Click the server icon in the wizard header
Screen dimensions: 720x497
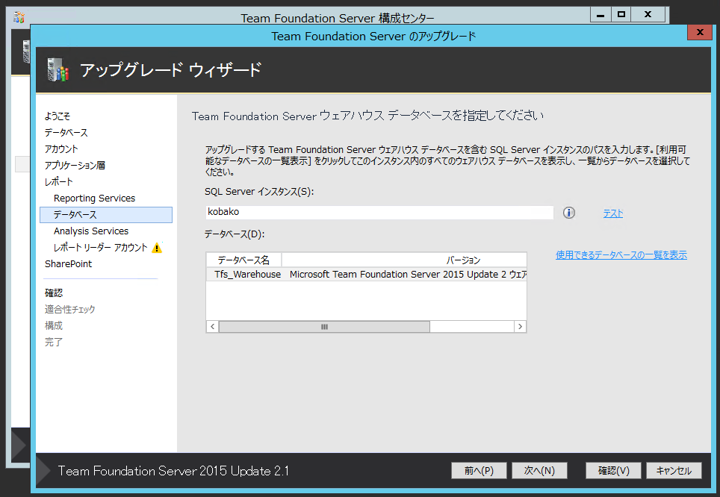[58, 70]
